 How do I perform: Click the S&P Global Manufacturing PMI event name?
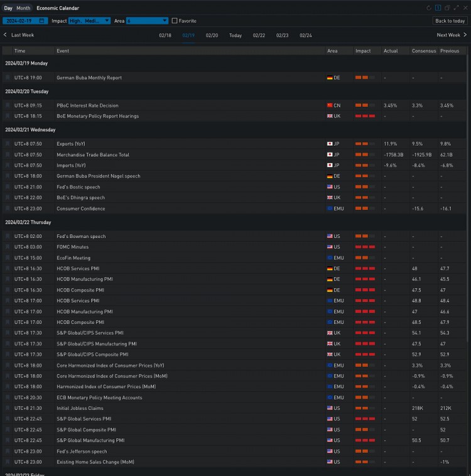tap(90, 440)
